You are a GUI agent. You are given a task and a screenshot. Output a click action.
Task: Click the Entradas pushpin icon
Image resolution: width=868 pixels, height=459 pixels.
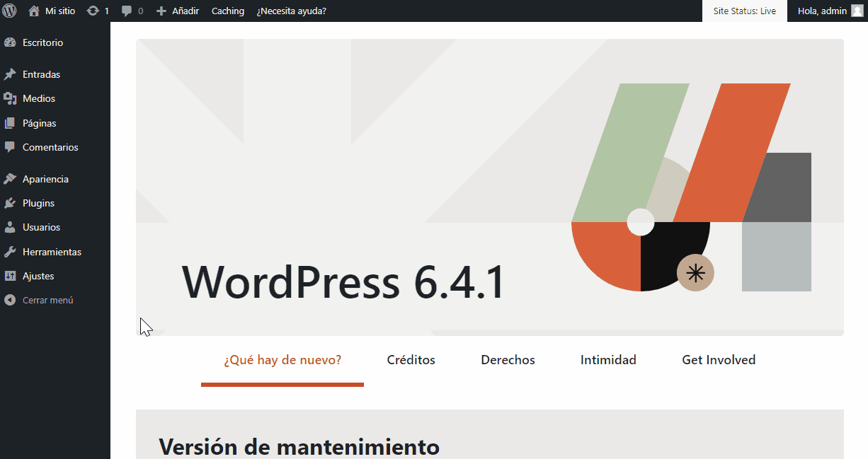10,74
